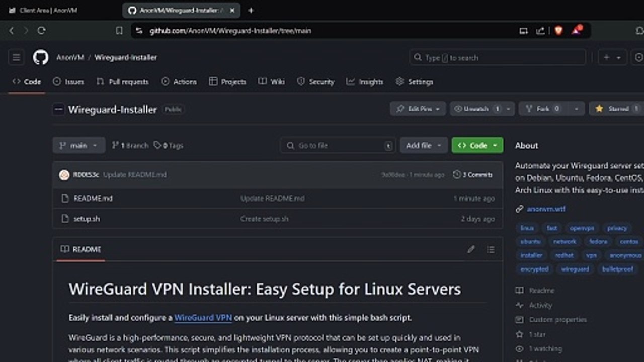Open the wireguard topic tag
644x362 pixels.
(x=575, y=269)
